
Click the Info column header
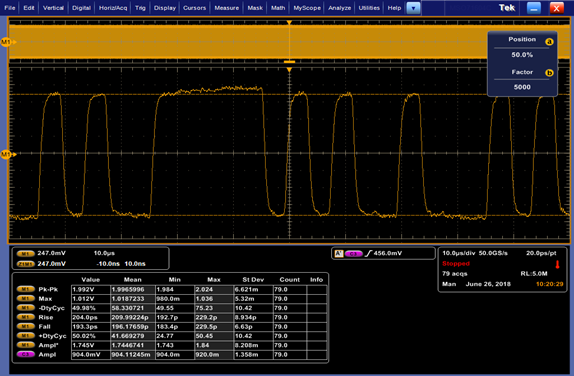pos(316,280)
